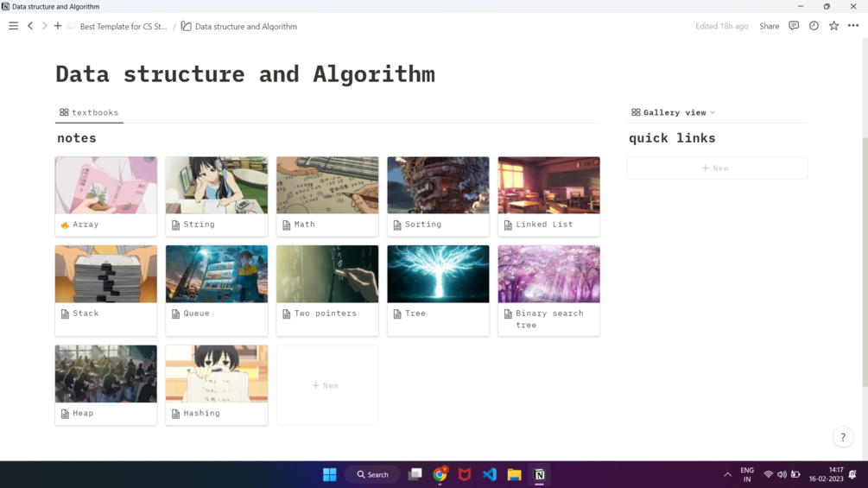Open the comments icon in top bar
The height and width of the screenshot is (488, 868).
[x=794, y=26]
